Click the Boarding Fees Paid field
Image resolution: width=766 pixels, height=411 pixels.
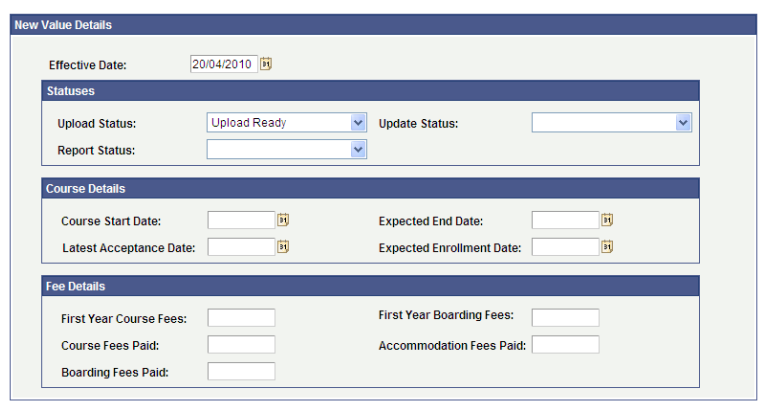pos(241,371)
